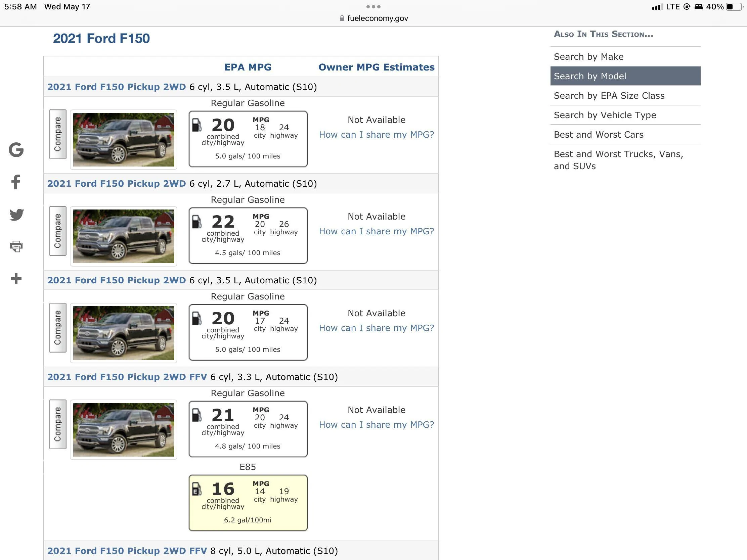This screenshot has height=560, width=747.
Task: Click the 6.2 gal/100mi E85 value
Action: tap(248, 520)
